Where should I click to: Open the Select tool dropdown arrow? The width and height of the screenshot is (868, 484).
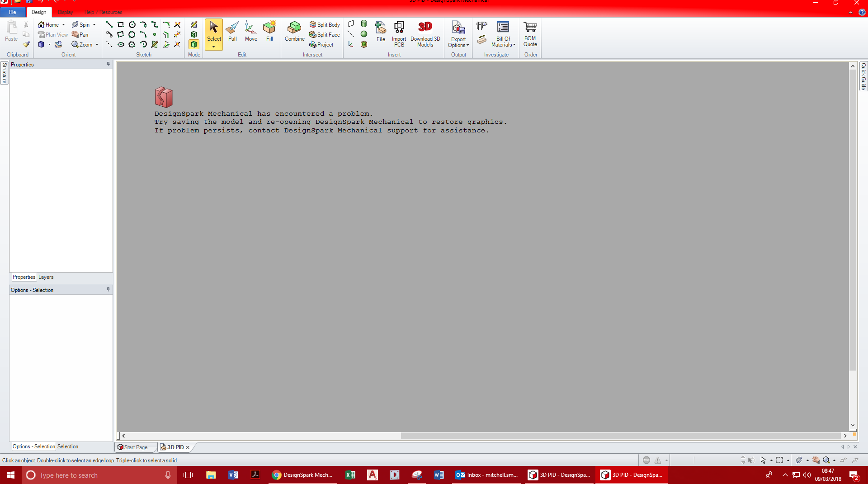(x=214, y=46)
